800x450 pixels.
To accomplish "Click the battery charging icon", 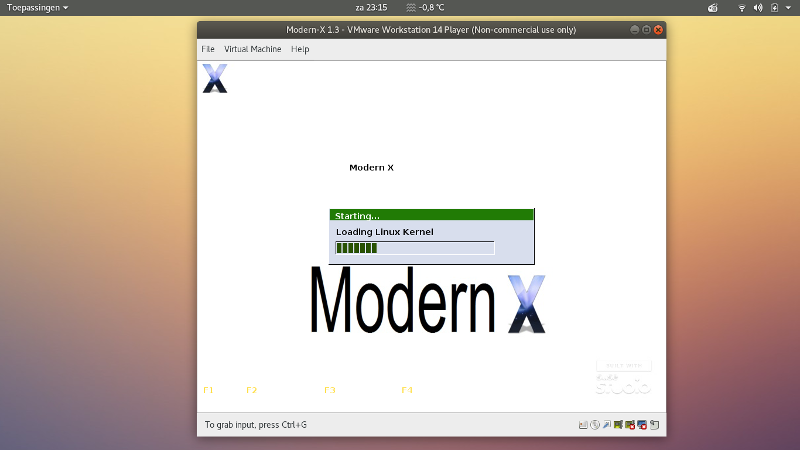I will [774, 8].
